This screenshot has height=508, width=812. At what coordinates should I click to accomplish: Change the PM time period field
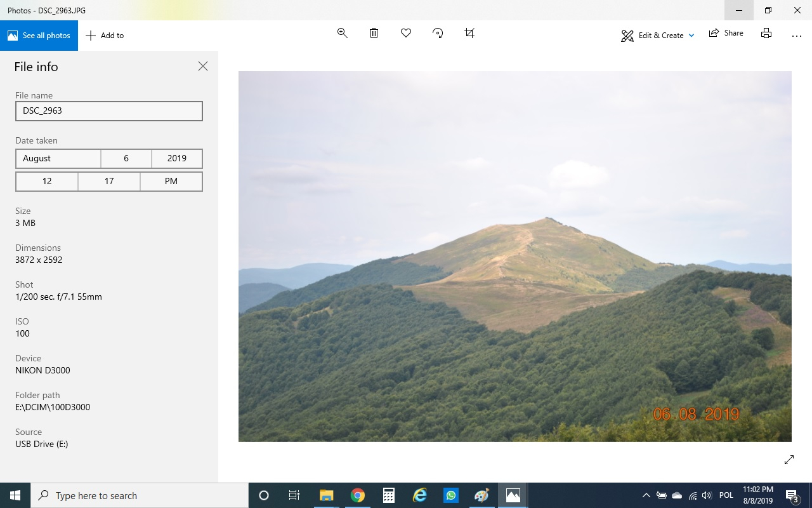coord(171,182)
